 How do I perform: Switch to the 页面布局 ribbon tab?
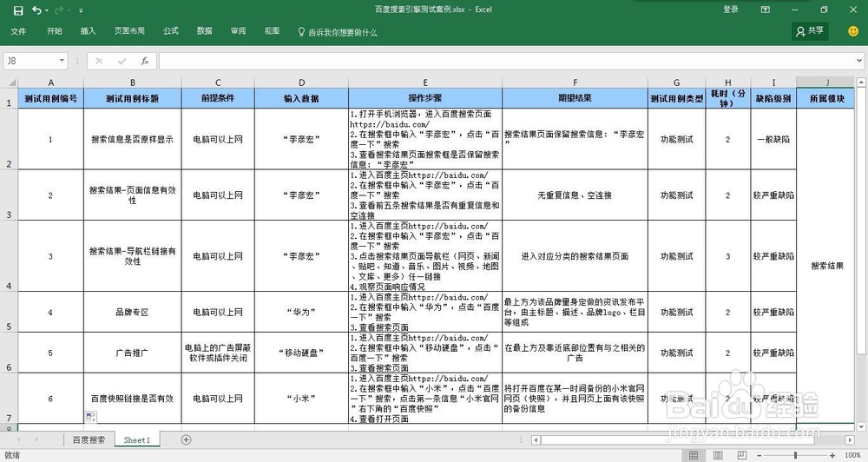(x=129, y=31)
